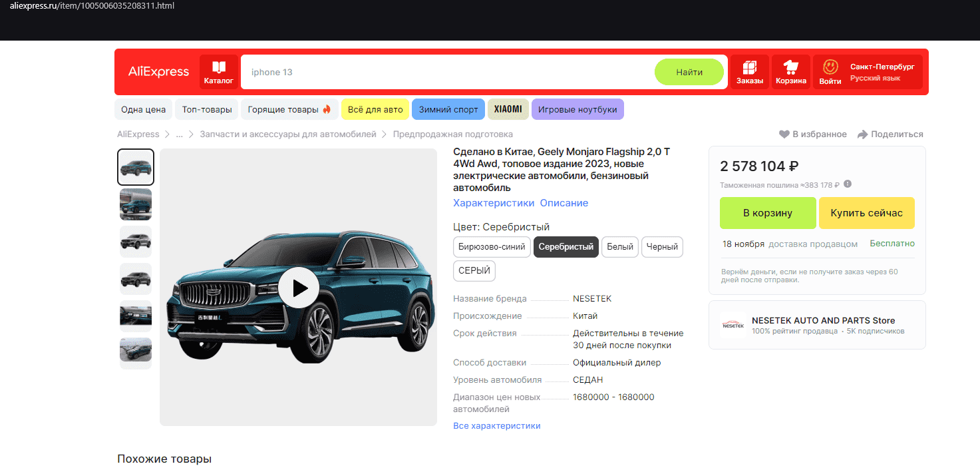
Task: Open the Все характеристики link
Action: (497, 425)
